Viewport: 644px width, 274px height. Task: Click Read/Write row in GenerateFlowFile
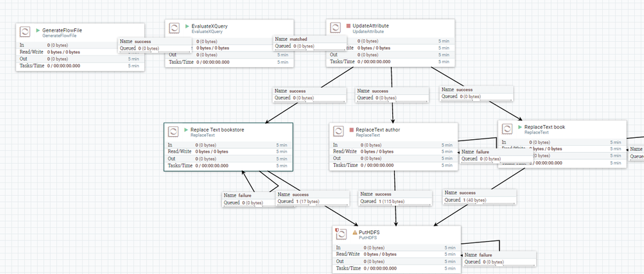point(80,52)
